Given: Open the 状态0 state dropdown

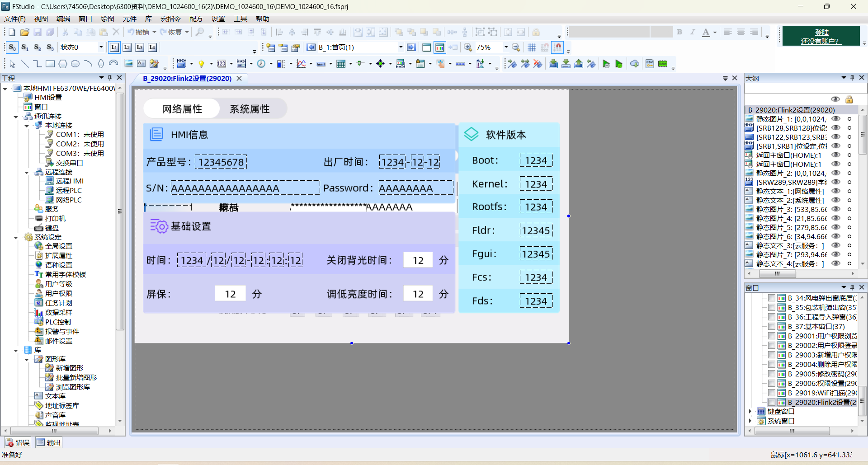Looking at the screenshot, I should (101, 47).
